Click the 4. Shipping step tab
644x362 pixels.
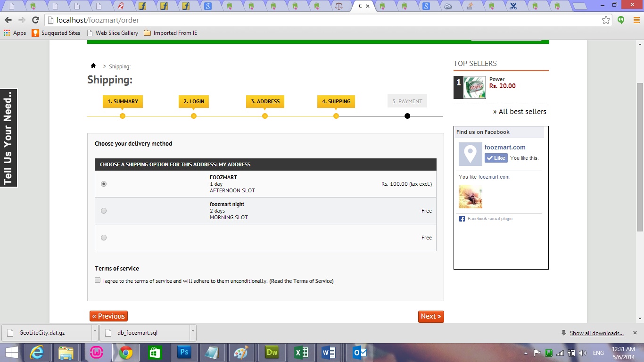pyautogui.click(x=336, y=101)
